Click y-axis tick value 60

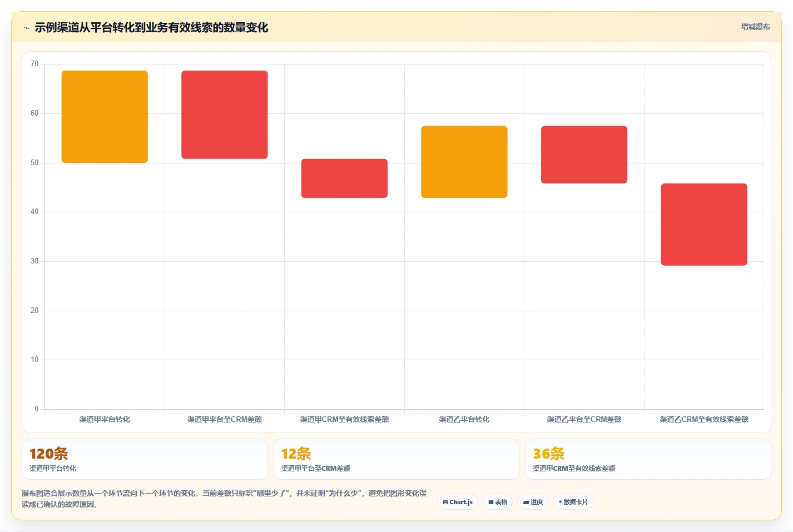point(34,113)
